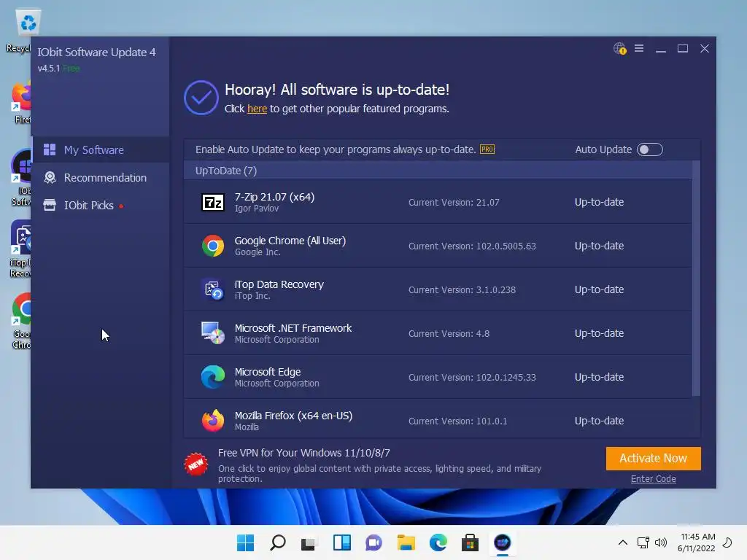Click the network tray icon
This screenshot has height=560, width=747.
tap(643, 542)
